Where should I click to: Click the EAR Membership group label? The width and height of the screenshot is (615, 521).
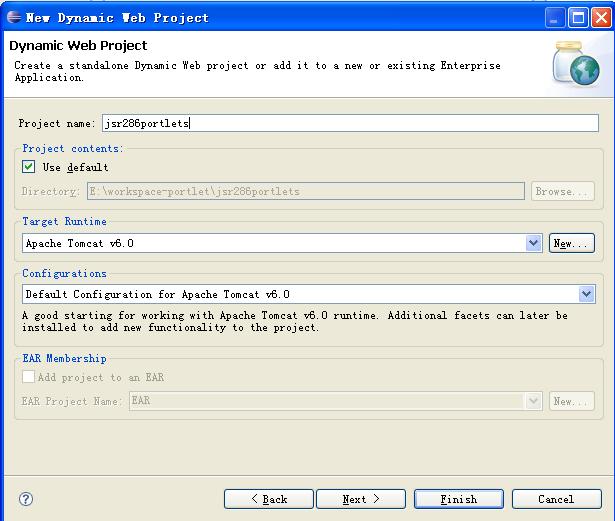[64, 358]
